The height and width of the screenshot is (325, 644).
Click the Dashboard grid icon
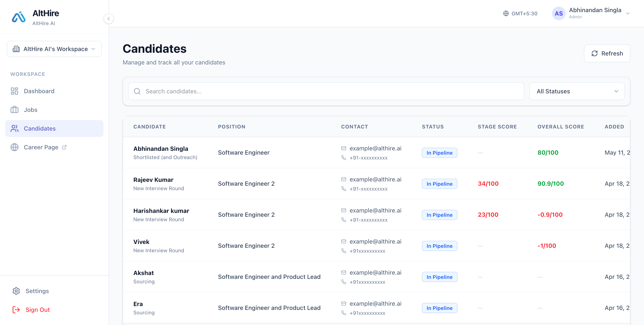pyautogui.click(x=14, y=91)
